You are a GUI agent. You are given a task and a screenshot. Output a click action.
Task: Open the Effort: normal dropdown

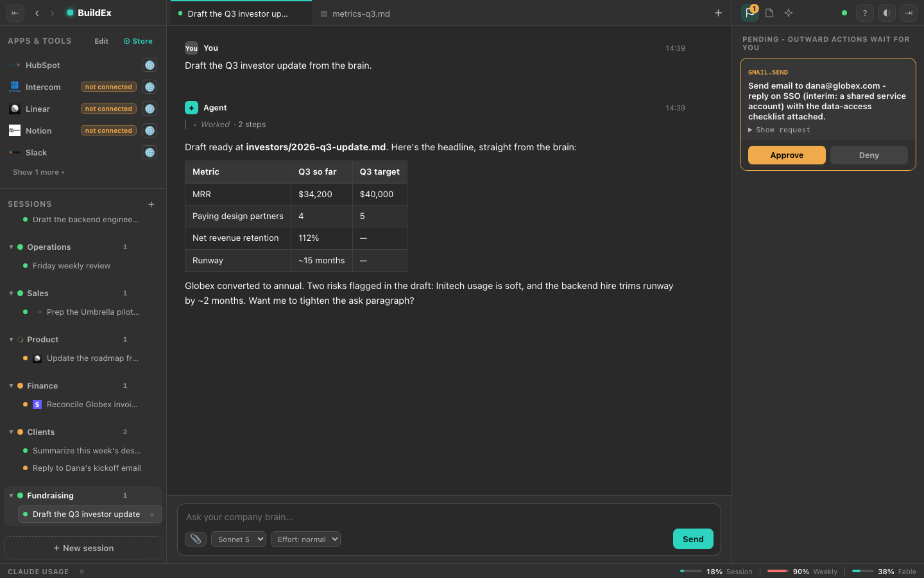click(305, 539)
